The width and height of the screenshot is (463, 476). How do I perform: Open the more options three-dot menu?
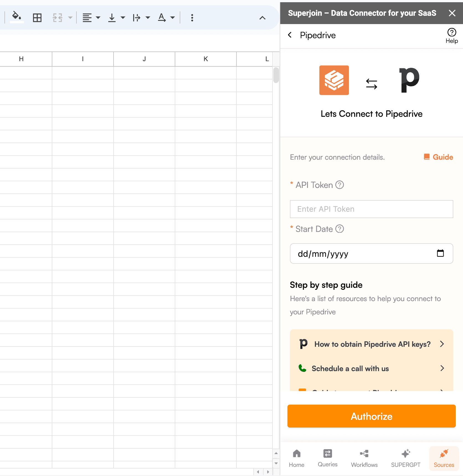tap(192, 18)
